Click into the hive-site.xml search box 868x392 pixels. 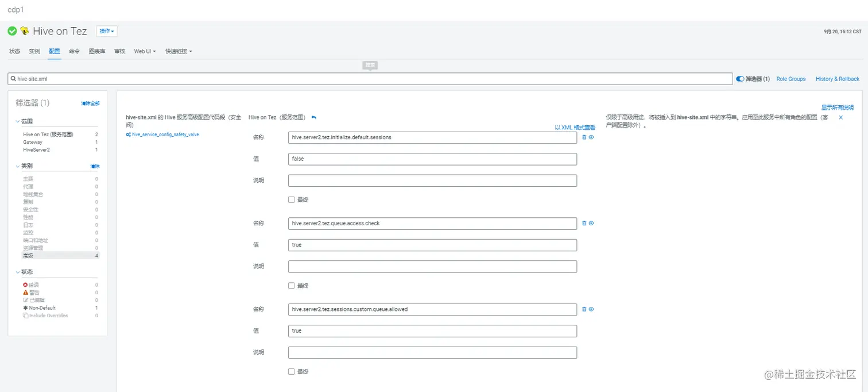click(x=370, y=79)
